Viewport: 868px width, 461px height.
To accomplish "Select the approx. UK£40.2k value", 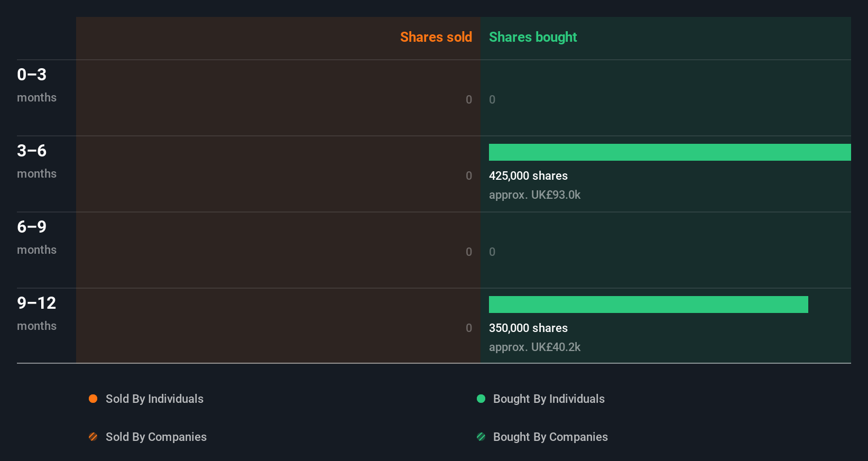I will 534,347.
